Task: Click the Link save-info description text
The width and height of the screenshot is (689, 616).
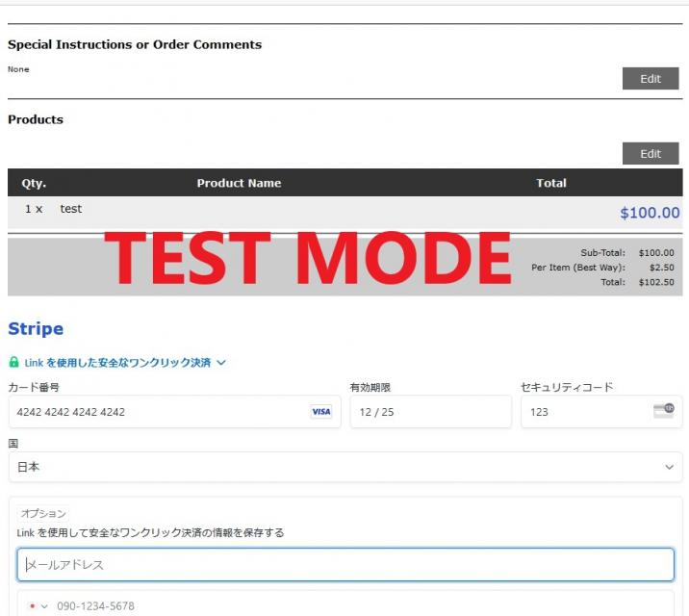Action: (150, 532)
